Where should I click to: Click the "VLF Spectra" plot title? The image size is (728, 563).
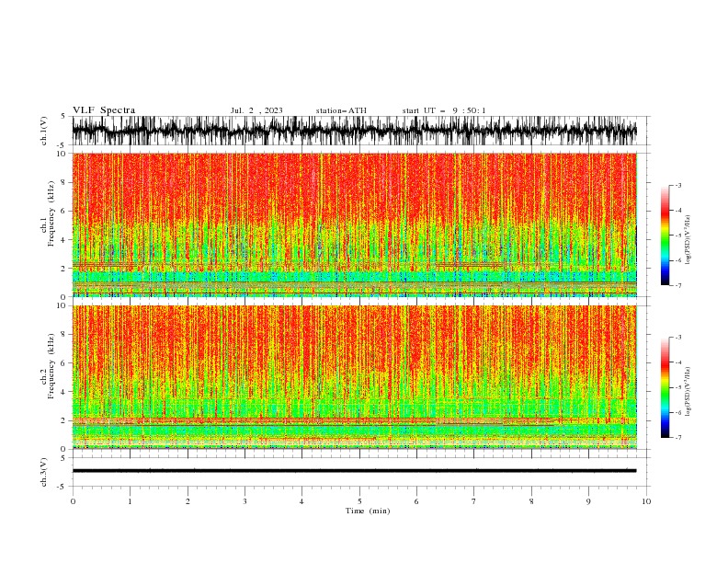click(104, 110)
